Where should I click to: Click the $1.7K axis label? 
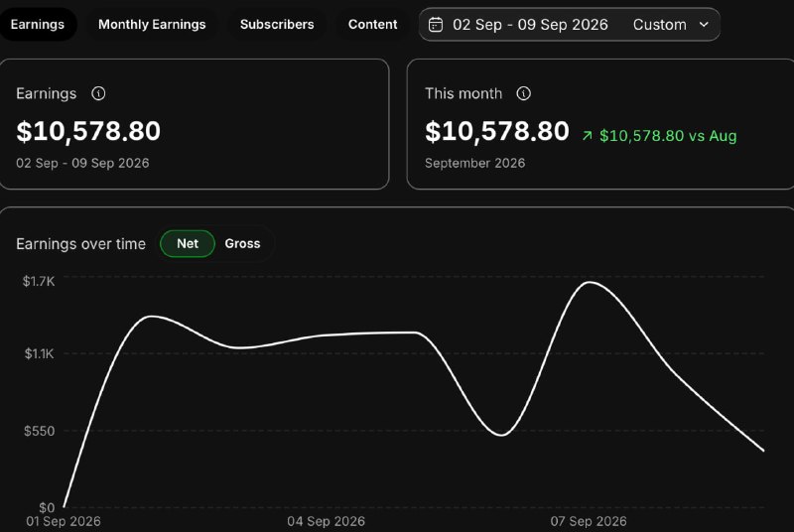coord(39,281)
